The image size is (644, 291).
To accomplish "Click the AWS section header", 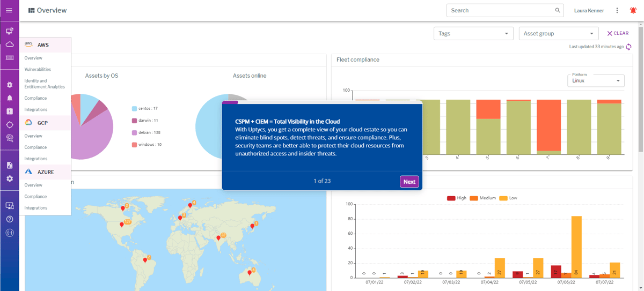I will [x=46, y=45].
